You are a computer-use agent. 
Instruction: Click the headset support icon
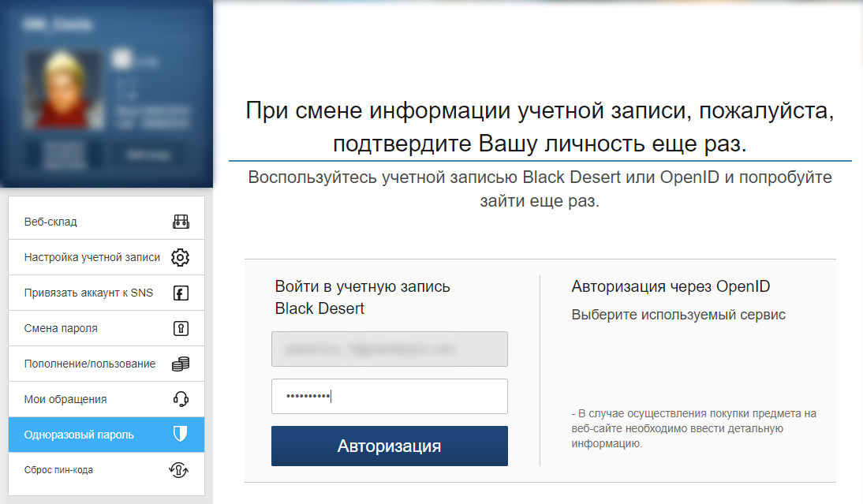pos(181,399)
